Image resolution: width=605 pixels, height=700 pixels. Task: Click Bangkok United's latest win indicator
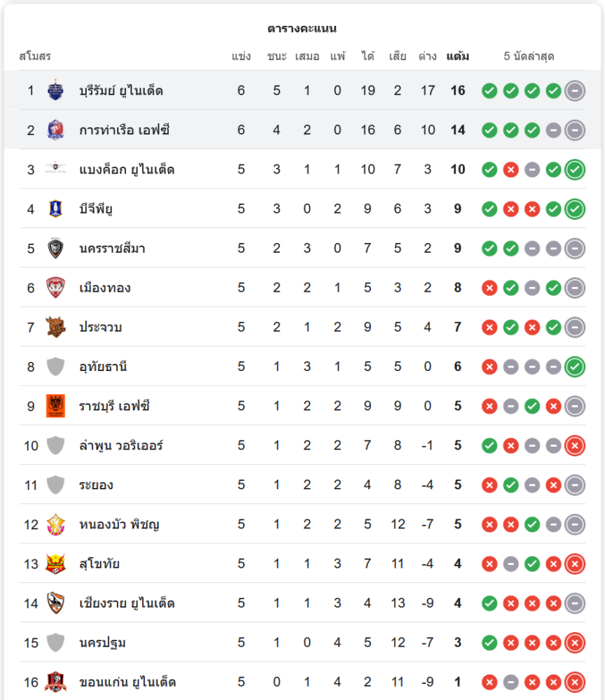click(x=575, y=169)
